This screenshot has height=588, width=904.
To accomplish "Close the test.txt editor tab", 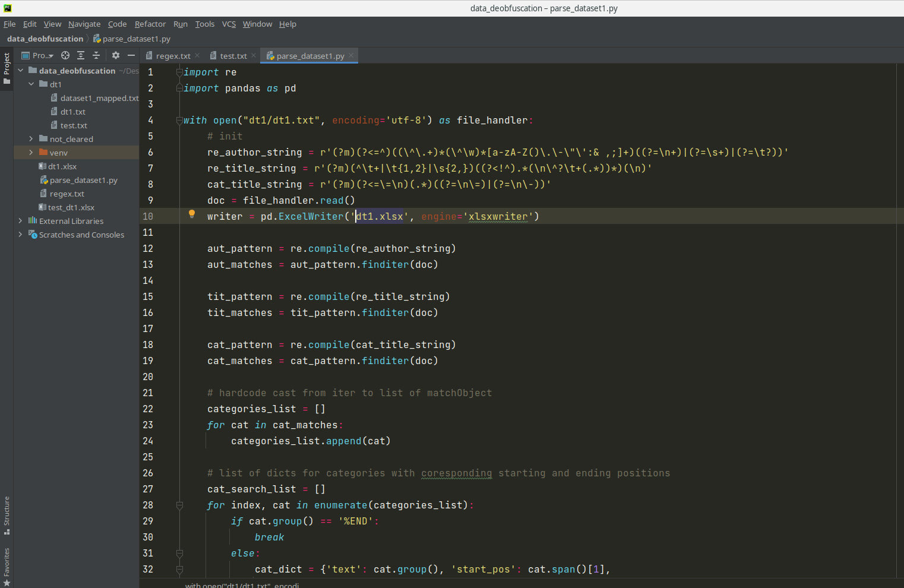I will [254, 55].
